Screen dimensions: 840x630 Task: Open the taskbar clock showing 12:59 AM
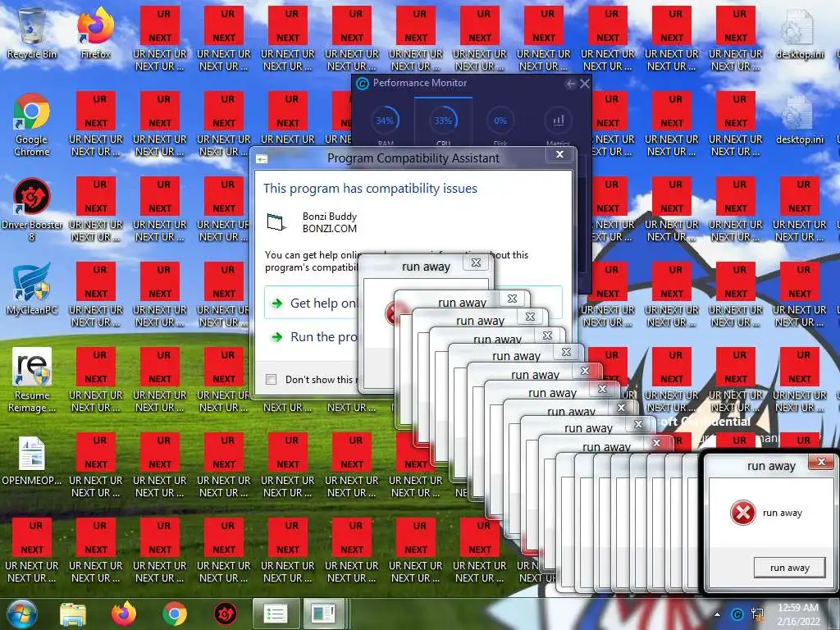click(799, 614)
